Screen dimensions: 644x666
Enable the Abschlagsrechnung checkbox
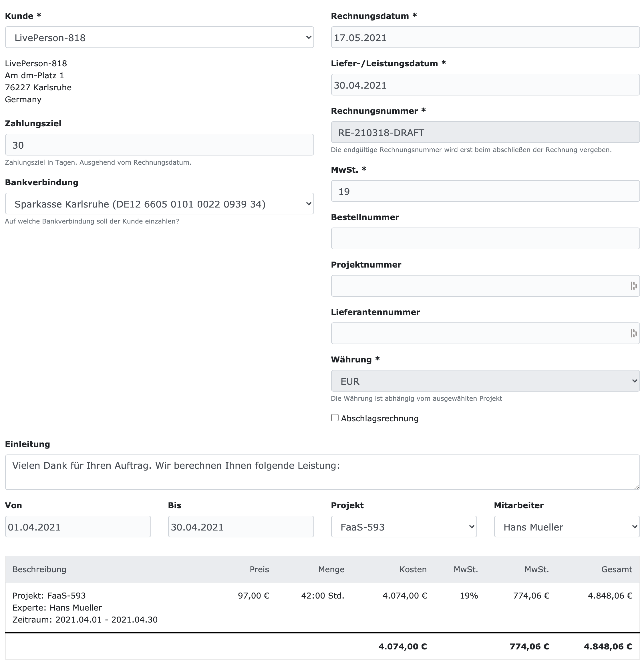click(335, 418)
